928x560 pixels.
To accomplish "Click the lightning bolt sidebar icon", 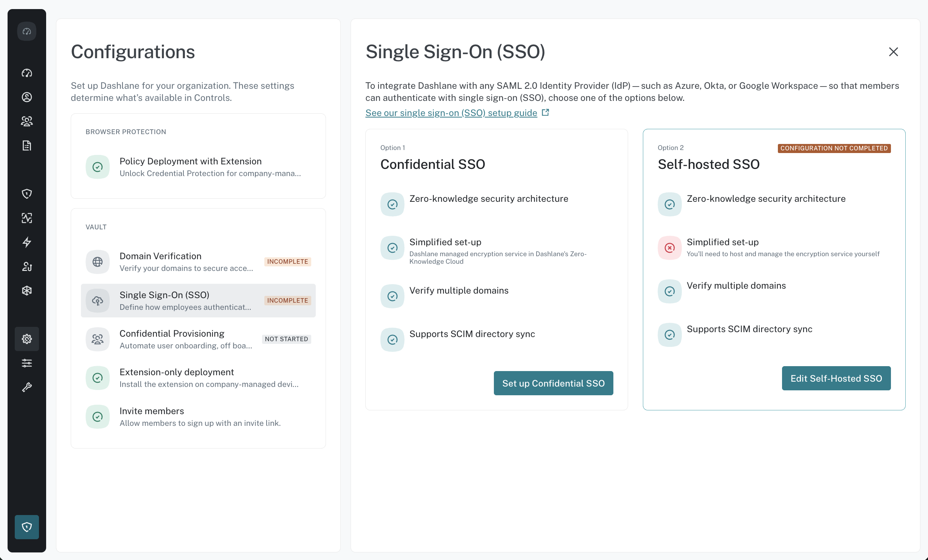I will (x=27, y=242).
